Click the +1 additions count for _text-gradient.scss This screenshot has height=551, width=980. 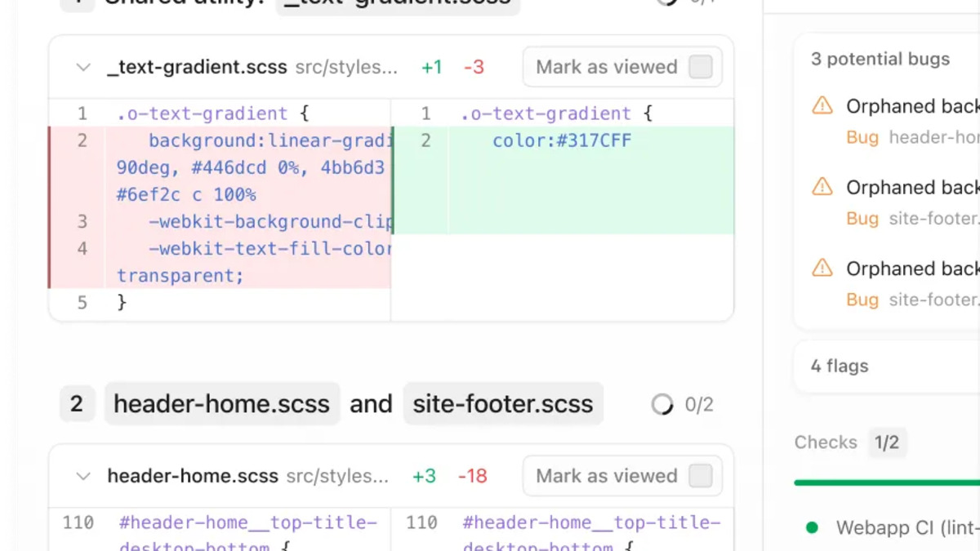tap(432, 68)
